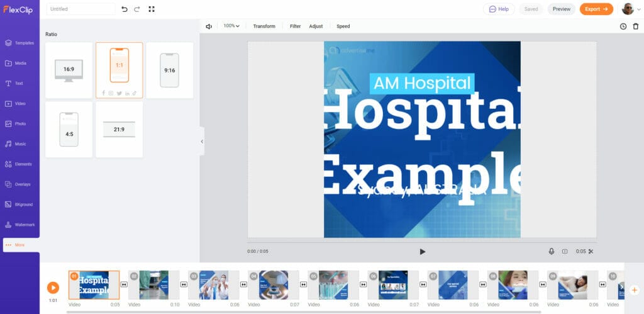
Task: Select the 4:5 aspect ratio
Action: click(x=69, y=130)
